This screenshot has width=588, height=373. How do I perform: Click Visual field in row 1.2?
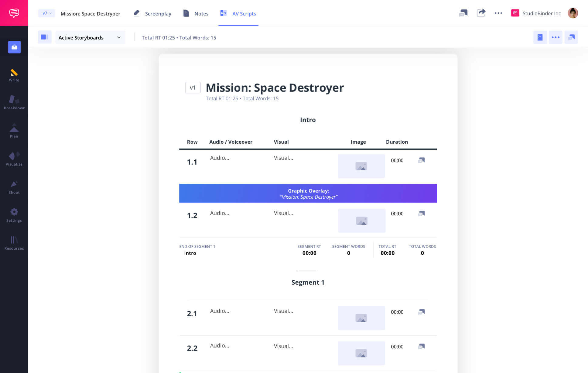[x=283, y=213]
